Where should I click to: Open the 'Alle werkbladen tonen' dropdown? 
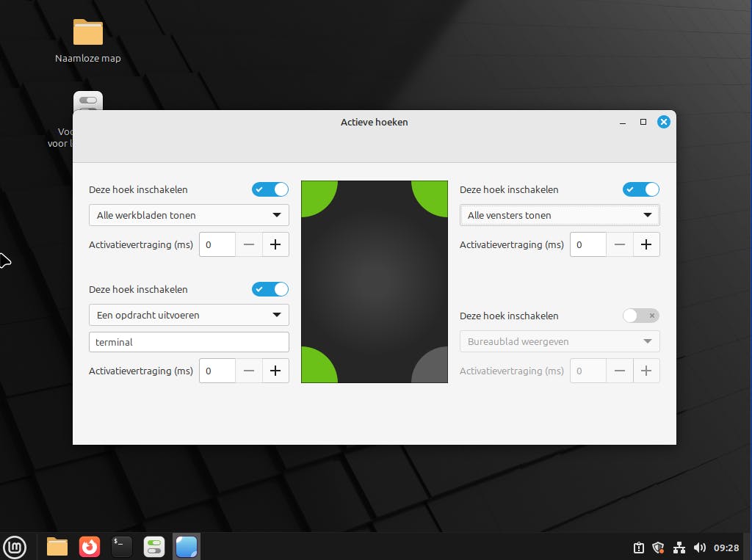(189, 215)
